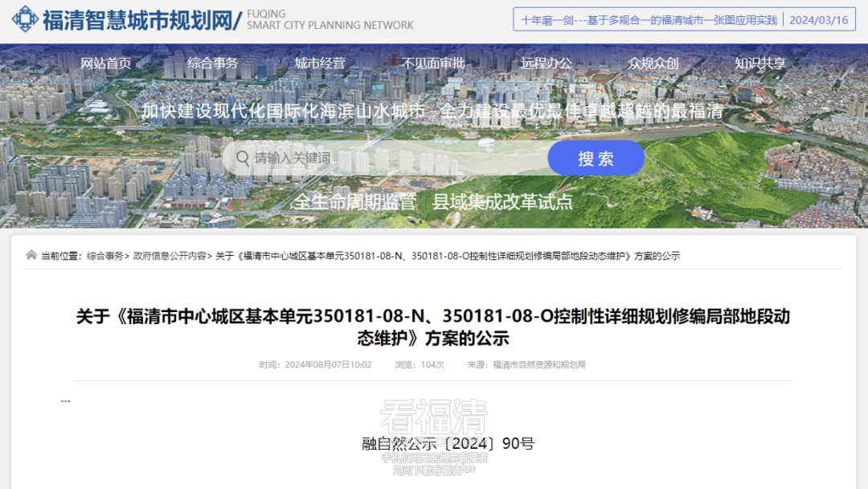Image resolution: width=868 pixels, height=489 pixels.
Task: Click the banner text 县域集成改革试点
Action: coord(502,202)
